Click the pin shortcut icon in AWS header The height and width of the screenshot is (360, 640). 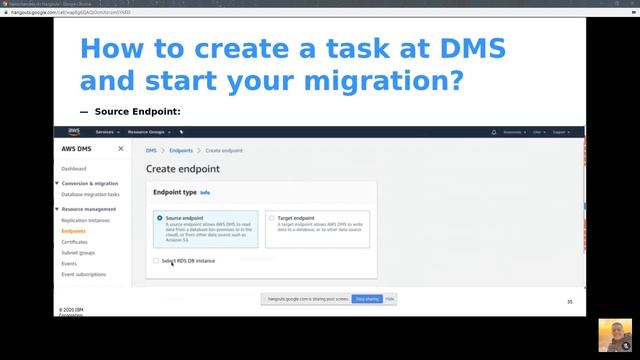[x=181, y=132]
